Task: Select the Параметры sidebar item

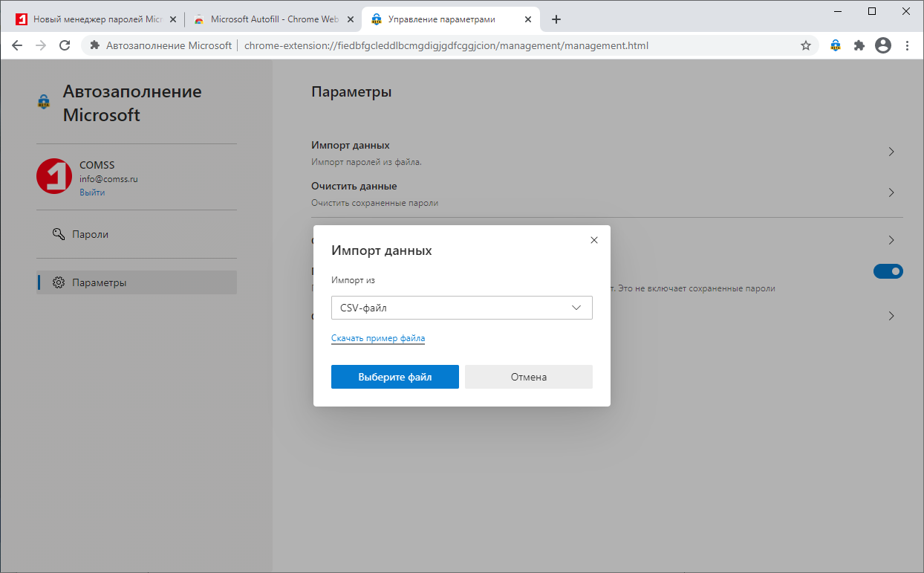Action: pos(137,282)
